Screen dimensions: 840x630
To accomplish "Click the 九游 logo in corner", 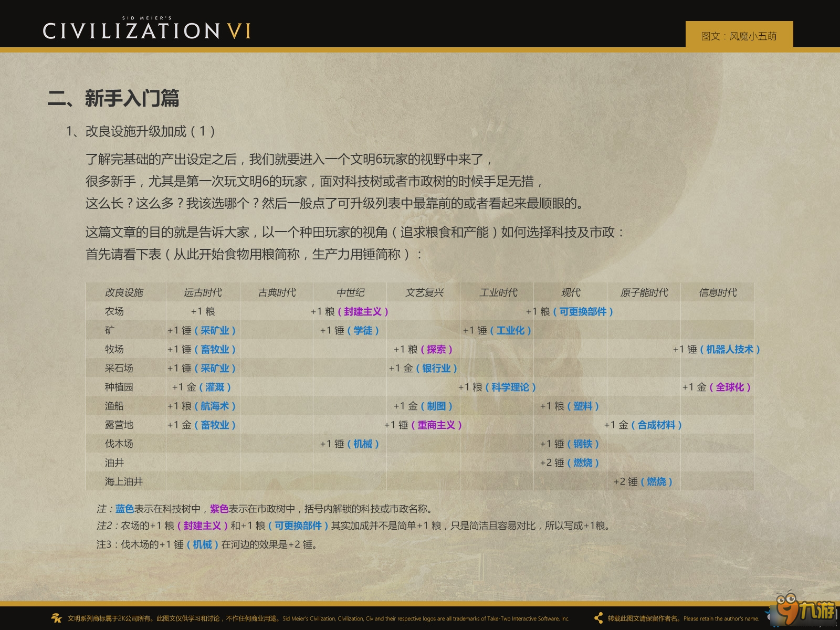I will (x=806, y=609).
